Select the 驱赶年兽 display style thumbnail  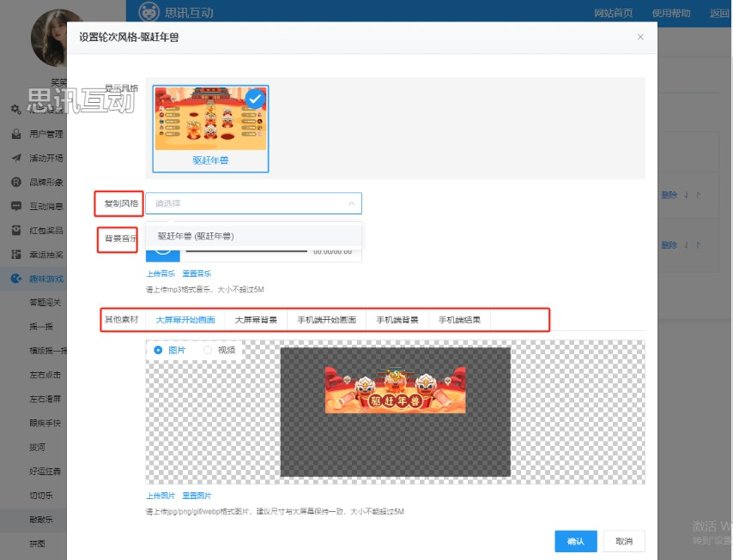(210, 129)
